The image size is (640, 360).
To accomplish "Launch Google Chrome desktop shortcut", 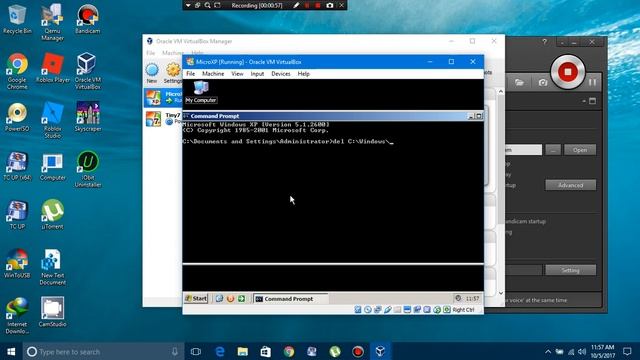I will point(17,71).
